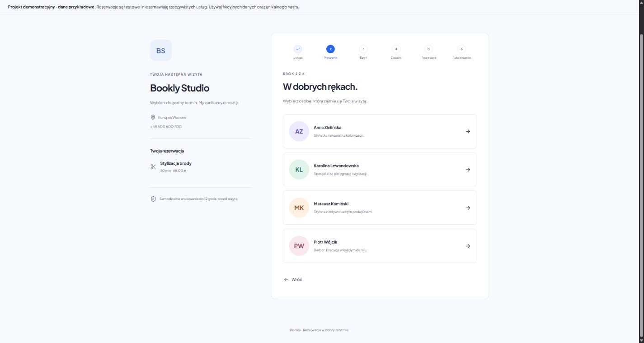
Task: Jump to step 5 circle (Twoje dane)
Action: click(x=429, y=49)
